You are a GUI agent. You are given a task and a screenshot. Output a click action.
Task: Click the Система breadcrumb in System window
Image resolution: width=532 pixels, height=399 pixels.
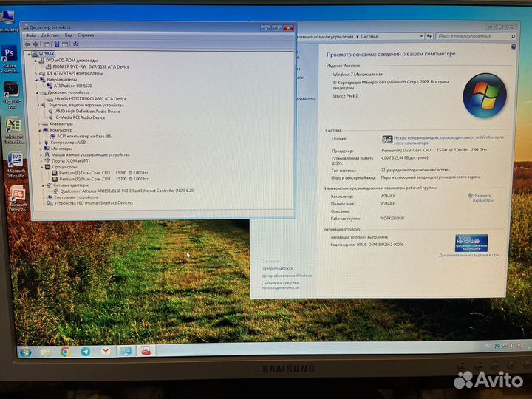(x=369, y=36)
